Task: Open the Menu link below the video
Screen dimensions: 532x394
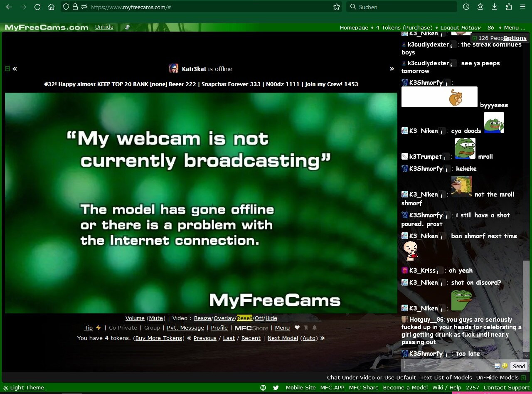Action: [282, 328]
